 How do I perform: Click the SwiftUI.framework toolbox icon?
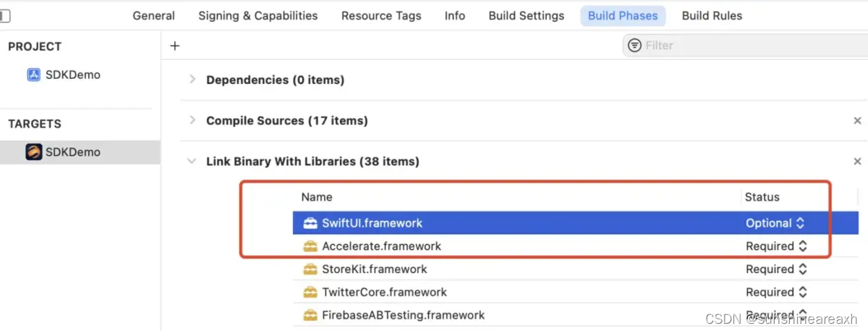point(310,223)
